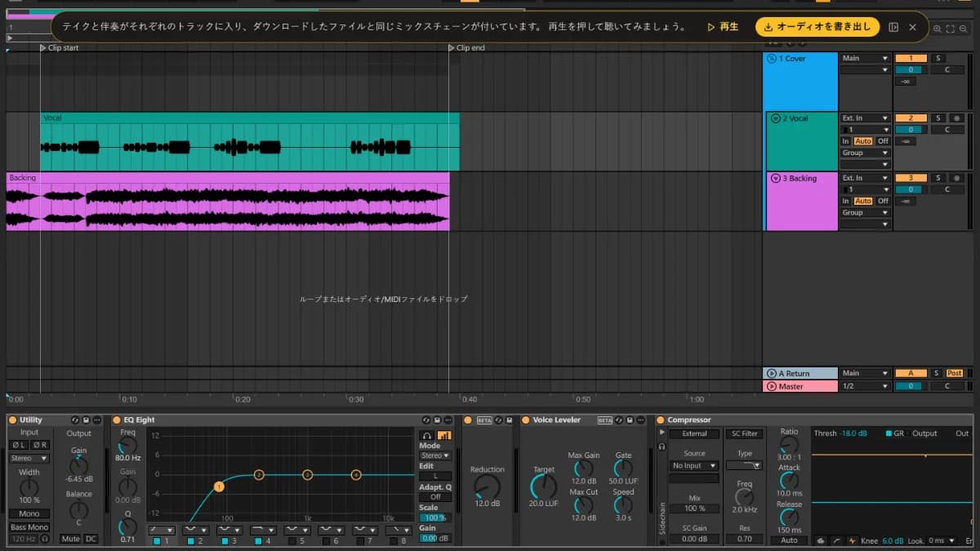Open Utility Stereo channel mode dropdown
The image size is (980, 551).
[x=29, y=458]
